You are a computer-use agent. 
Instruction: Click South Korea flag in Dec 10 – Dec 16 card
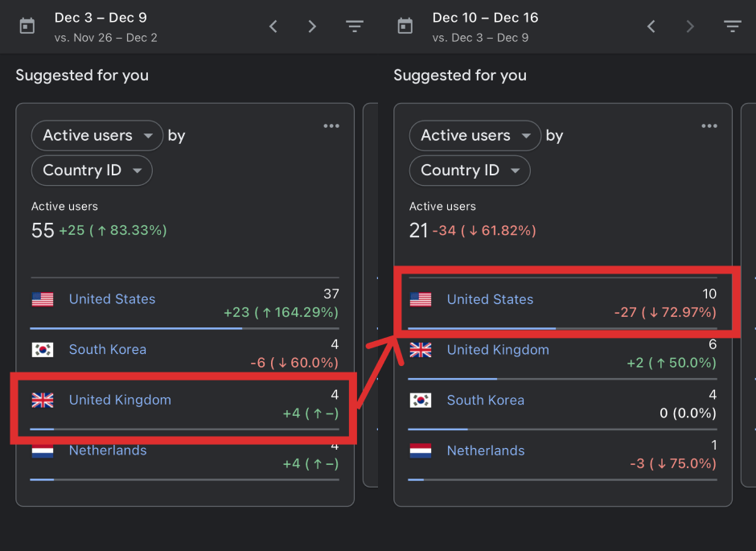pyautogui.click(x=421, y=400)
